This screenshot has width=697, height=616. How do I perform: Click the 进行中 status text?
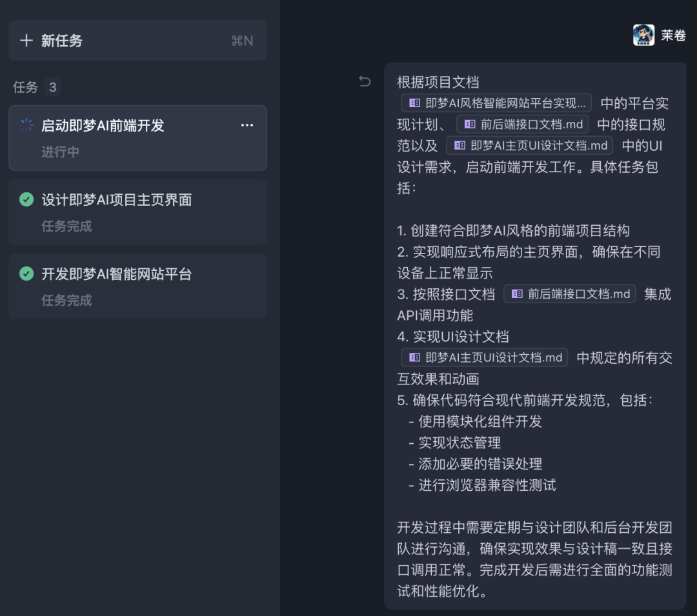tap(61, 152)
